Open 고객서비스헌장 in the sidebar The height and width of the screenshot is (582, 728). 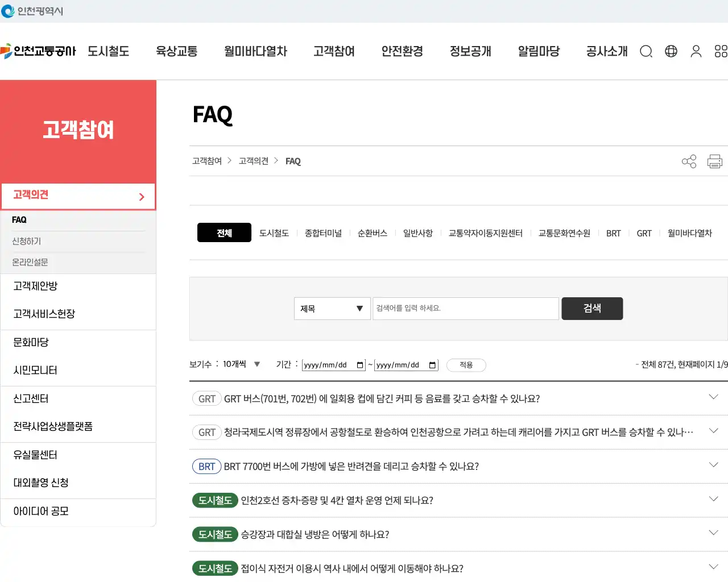[44, 314]
